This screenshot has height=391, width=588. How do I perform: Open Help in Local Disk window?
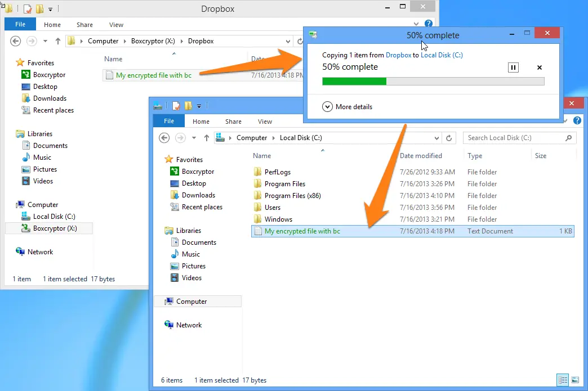tap(577, 120)
